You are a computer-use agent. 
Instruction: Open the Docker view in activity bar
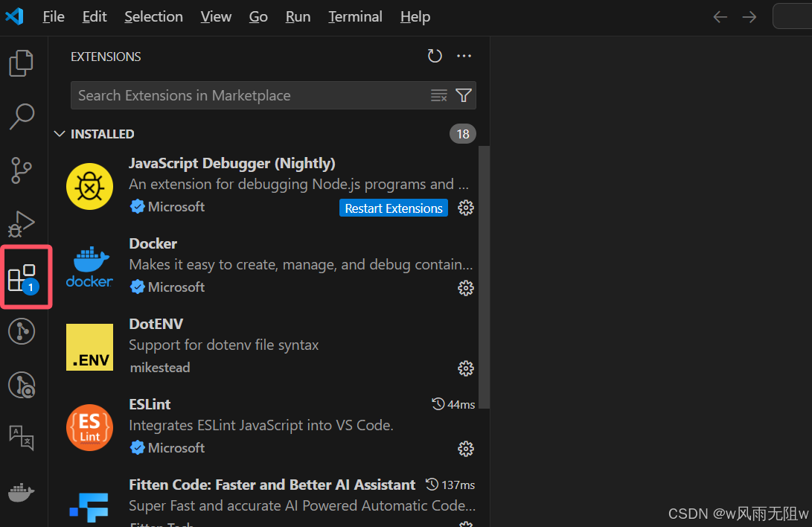(x=22, y=492)
